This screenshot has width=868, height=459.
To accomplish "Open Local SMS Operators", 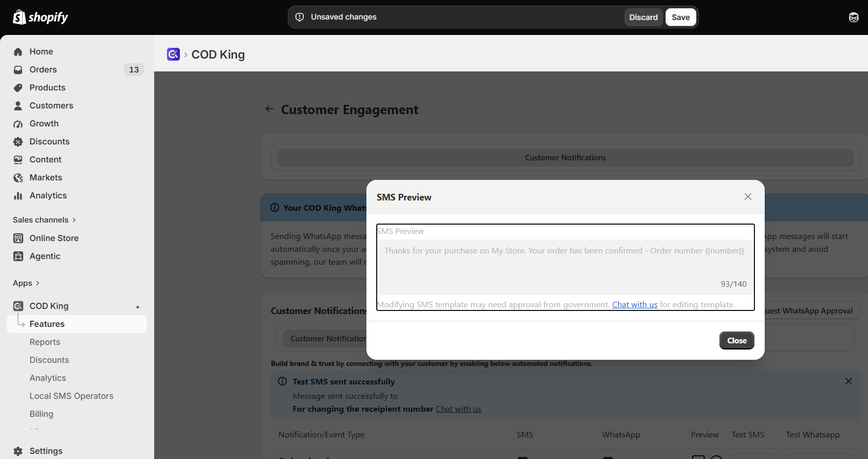I will point(71,396).
